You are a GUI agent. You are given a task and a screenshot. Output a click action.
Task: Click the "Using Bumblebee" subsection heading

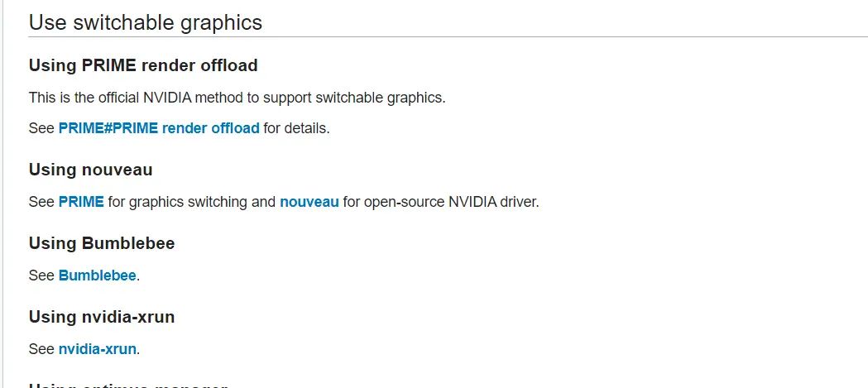pyautogui.click(x=102, y=244)
